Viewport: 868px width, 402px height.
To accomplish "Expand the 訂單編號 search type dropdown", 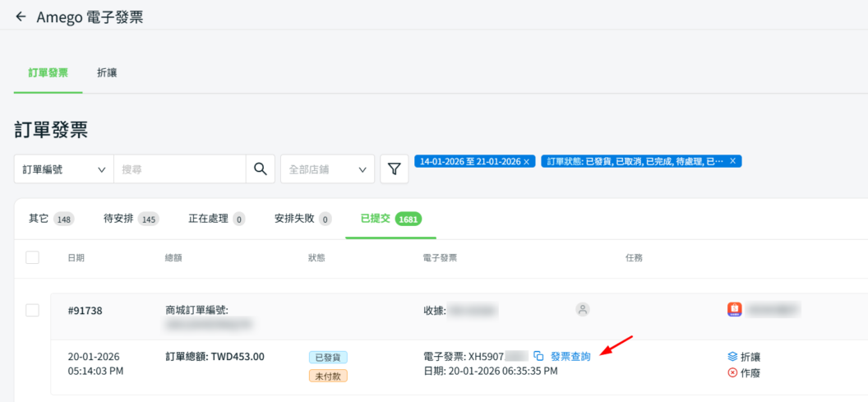I will pos(64,169).
